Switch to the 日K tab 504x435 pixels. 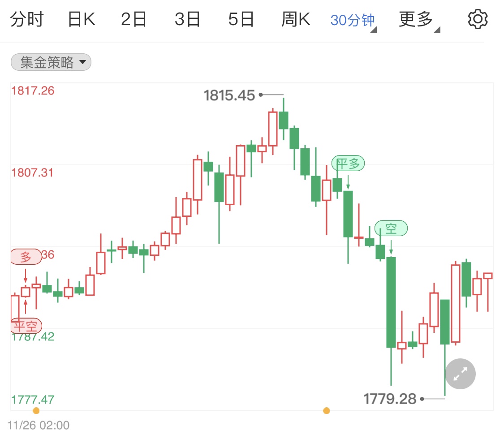point(81,19)
